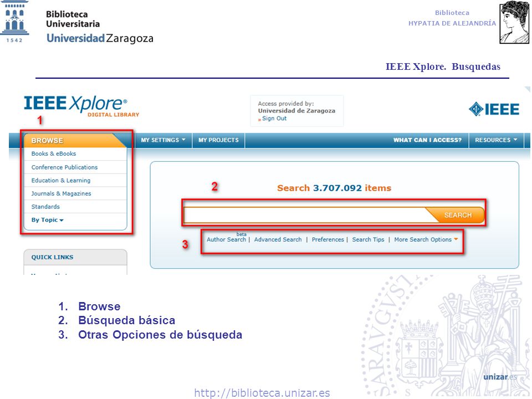
Task: Click the Hypatia de Alejandría portrait
Action: pyautogui.click(x=514, y=22)
